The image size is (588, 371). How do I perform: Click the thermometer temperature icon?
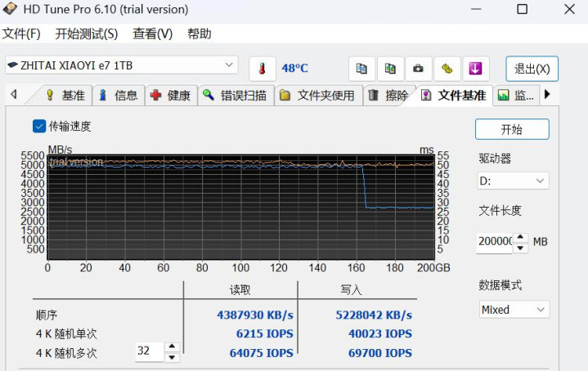(x=263, y=69)
